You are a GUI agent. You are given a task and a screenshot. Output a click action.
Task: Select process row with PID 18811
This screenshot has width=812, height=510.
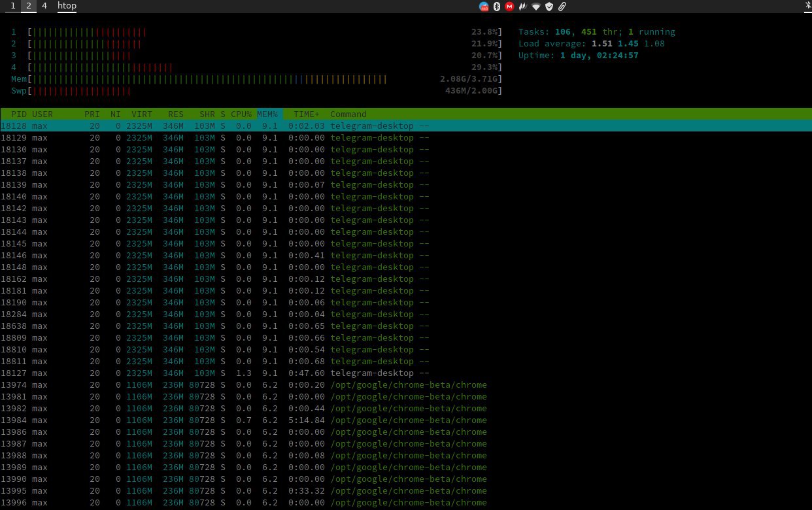406,361
